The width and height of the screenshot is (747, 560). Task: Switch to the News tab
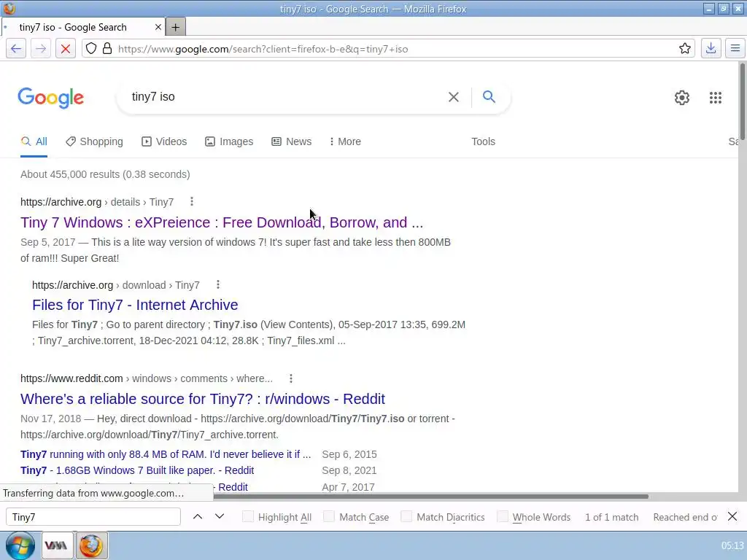(x=292, y=141)
